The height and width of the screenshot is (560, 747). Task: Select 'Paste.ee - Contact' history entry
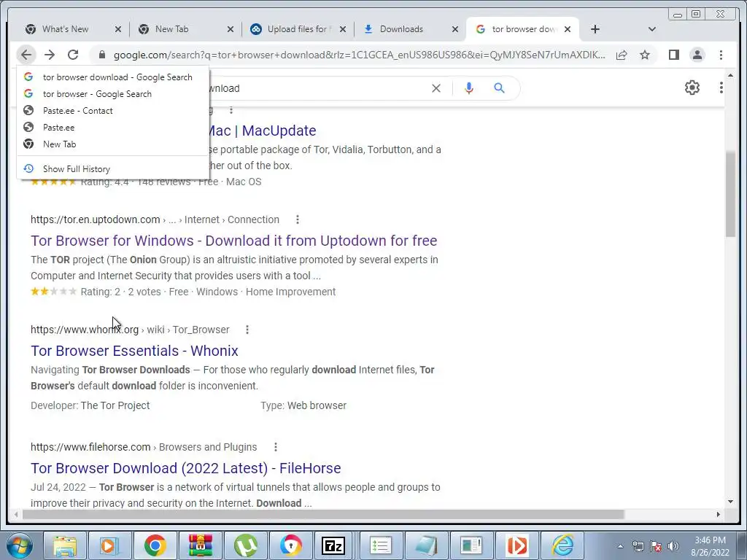point(113,111)
